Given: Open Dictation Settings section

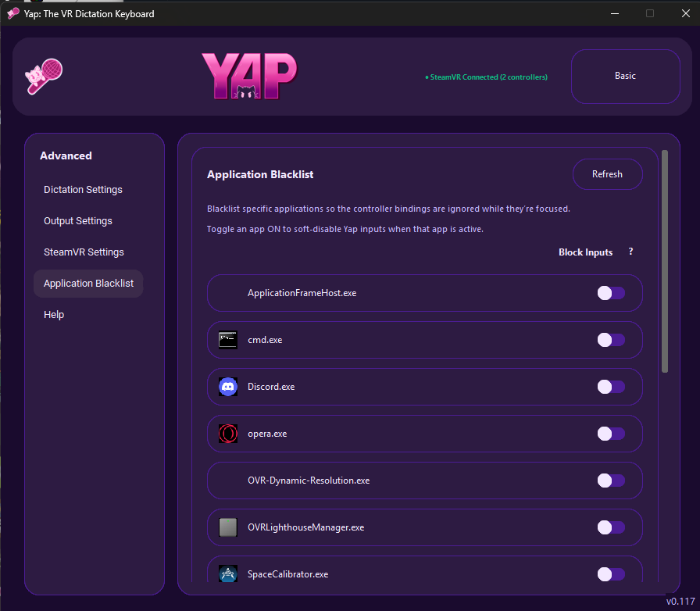Looking at the screenshot, I should (x=83, y=189).
